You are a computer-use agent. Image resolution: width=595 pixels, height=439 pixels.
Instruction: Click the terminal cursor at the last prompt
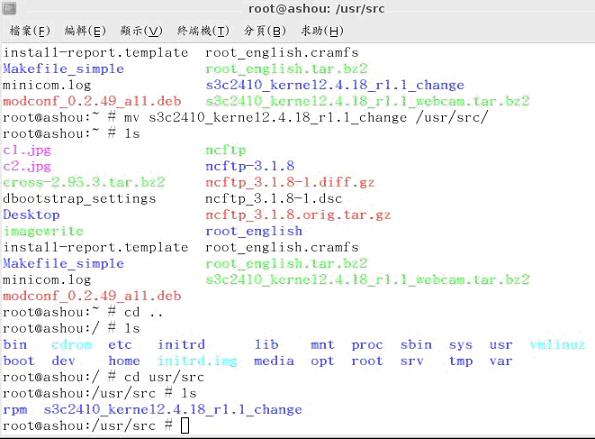tap(185, 425)
